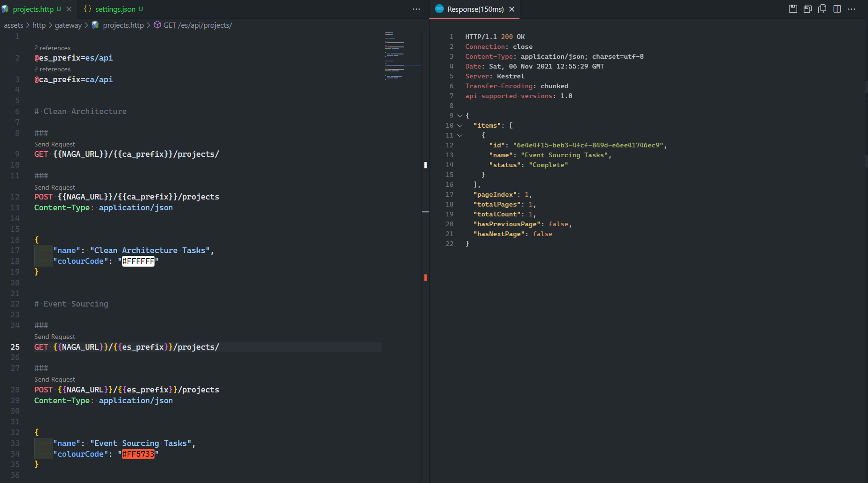Click "Clean Architecture Tasks" name value
This screenshot has width=868, height=483.
click(x=150, y=250)
